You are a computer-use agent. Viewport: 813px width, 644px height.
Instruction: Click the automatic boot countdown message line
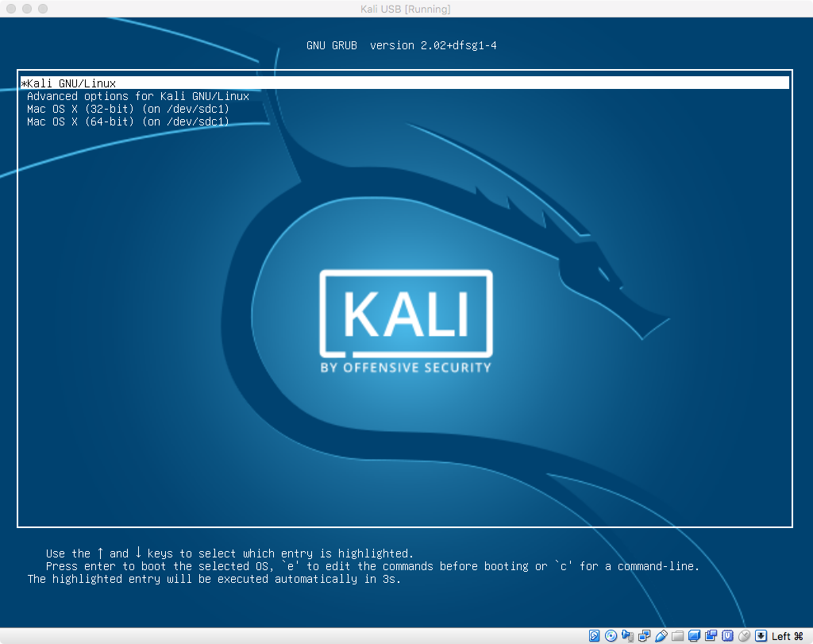coord(214,579)
